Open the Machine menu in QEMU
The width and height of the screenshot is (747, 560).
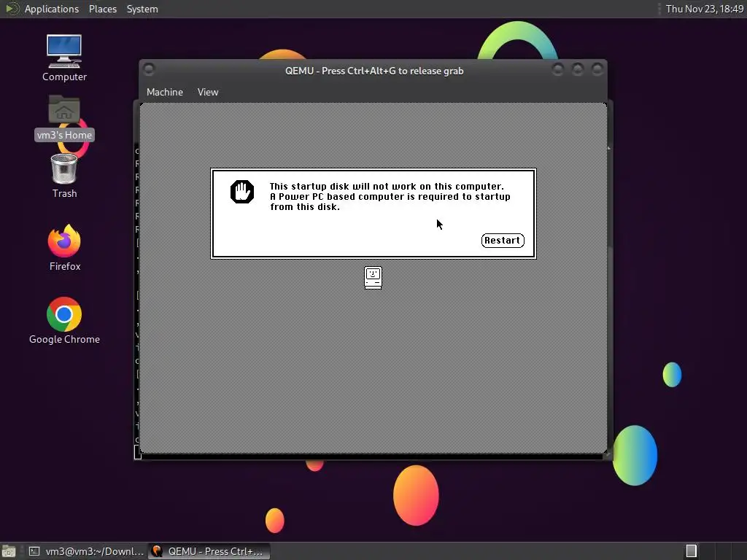pyautogui.click(x=165, y=93)
